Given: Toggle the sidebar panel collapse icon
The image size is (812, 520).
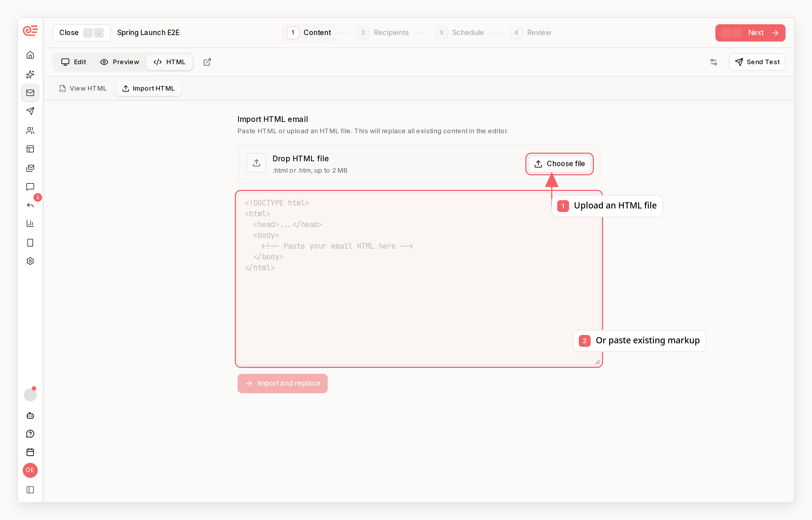Looking at the screenshot, I should pos(30,490).
